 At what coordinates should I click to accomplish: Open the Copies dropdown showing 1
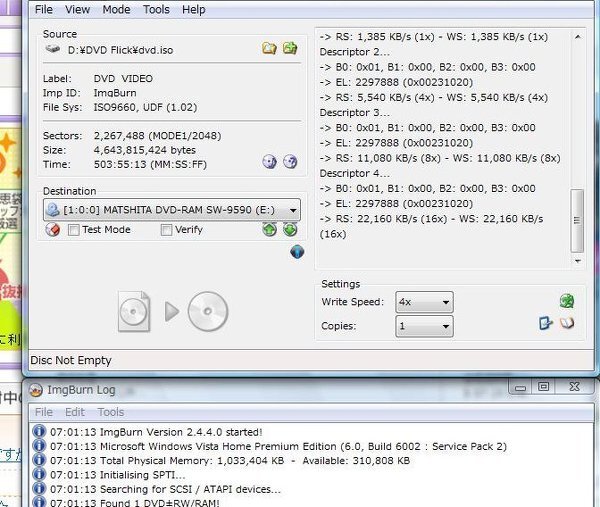[424, 326]
